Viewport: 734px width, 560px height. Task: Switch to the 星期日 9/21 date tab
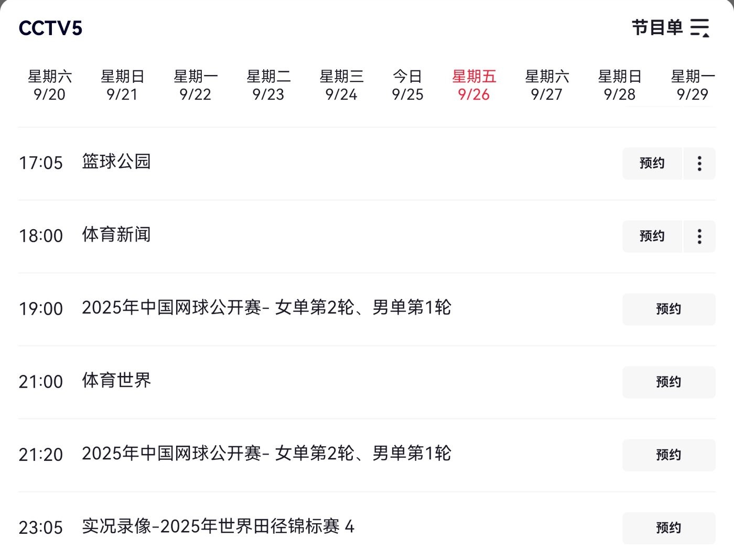pyautogui.click(x=123, y=85)
